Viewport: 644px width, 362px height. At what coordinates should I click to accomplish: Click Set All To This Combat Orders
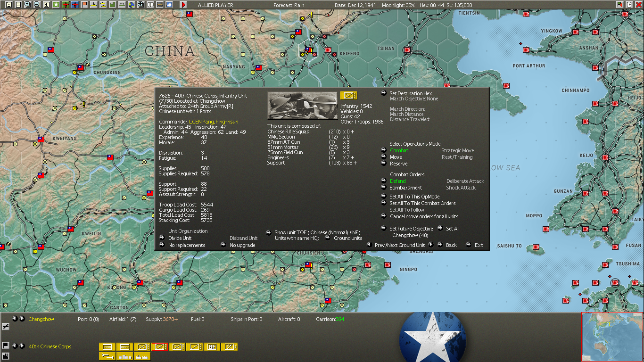[422, 203]
